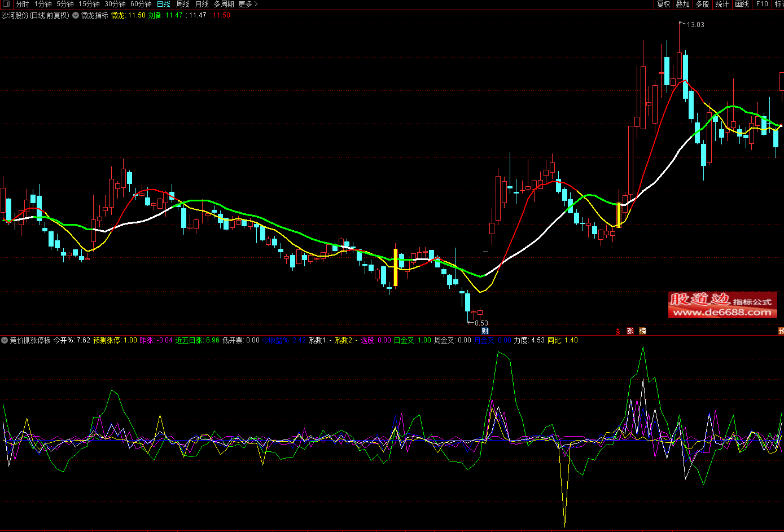Expand the 更多 more periods menu
The height and width of the screenshot is (532, 784).
click(x=248, y=4)
